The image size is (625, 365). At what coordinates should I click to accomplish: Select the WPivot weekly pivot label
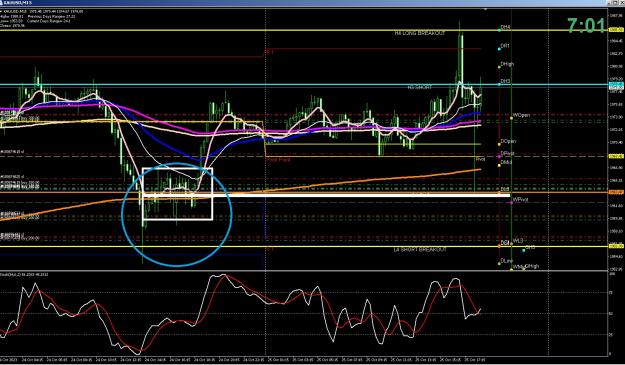click(x=520, y=199)
